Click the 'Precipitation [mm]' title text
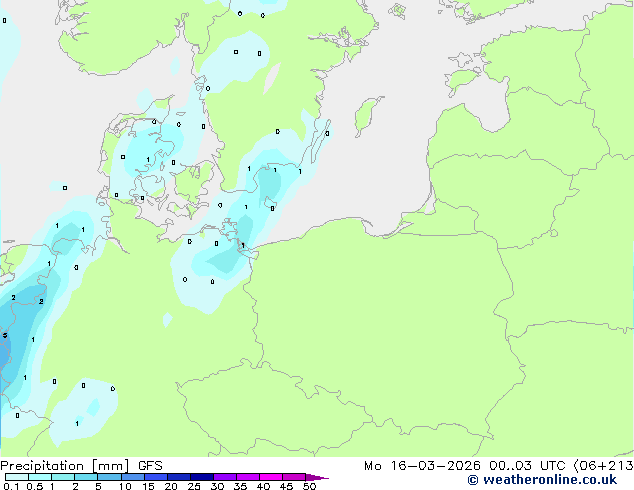634x490 pixels. (65, 466)
